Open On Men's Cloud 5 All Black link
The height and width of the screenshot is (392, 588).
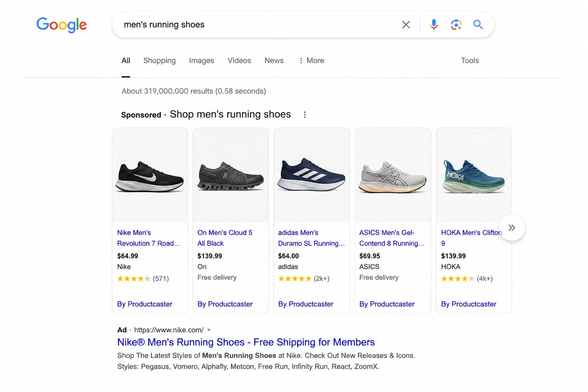coord(225,238)
